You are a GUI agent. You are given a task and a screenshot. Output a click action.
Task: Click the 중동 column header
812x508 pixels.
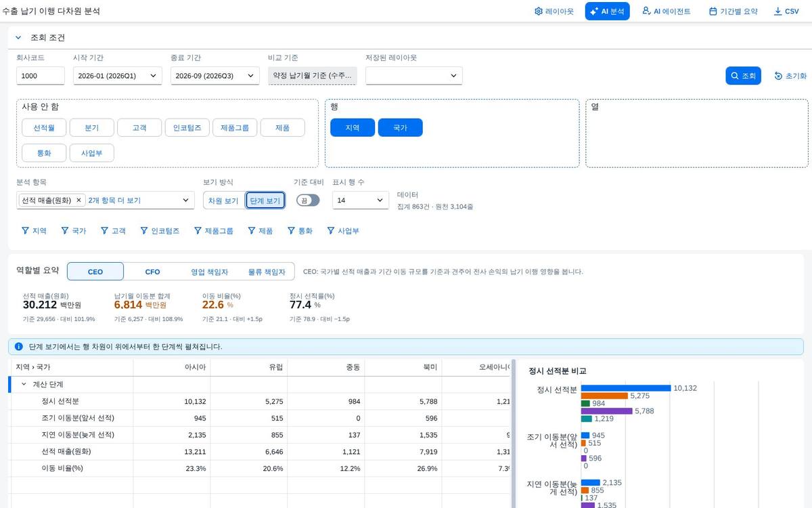point(326,367)
